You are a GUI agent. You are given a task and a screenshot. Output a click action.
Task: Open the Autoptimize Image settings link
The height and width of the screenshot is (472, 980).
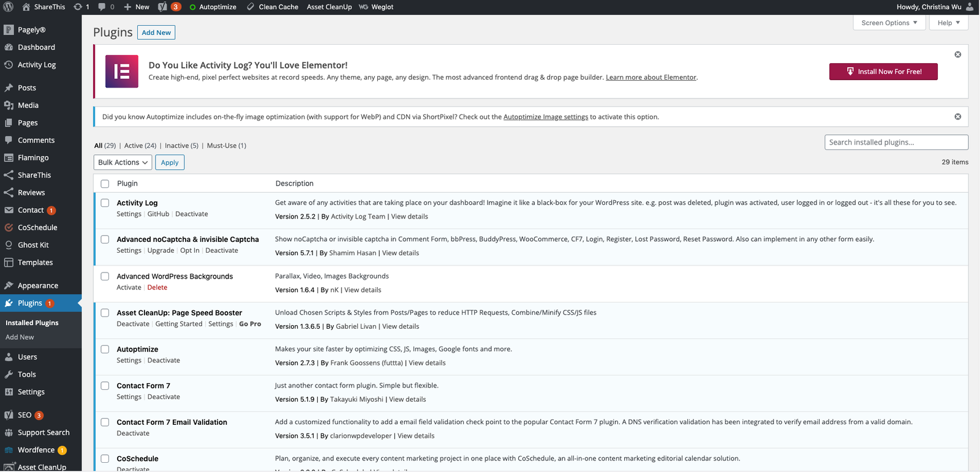click(546, 117)
